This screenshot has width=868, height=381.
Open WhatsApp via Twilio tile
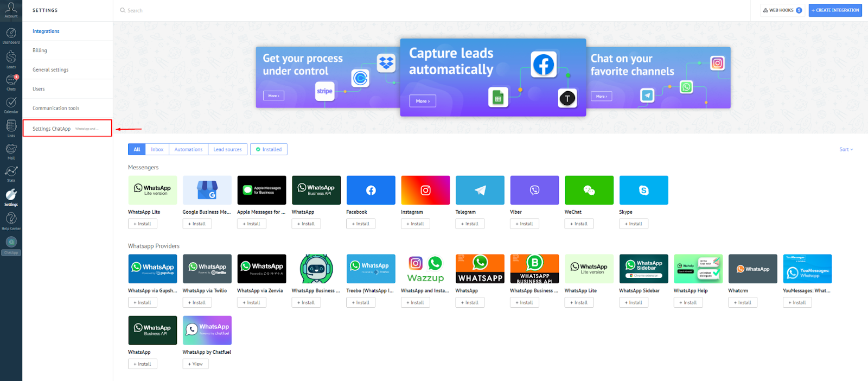tap(207, 269)
